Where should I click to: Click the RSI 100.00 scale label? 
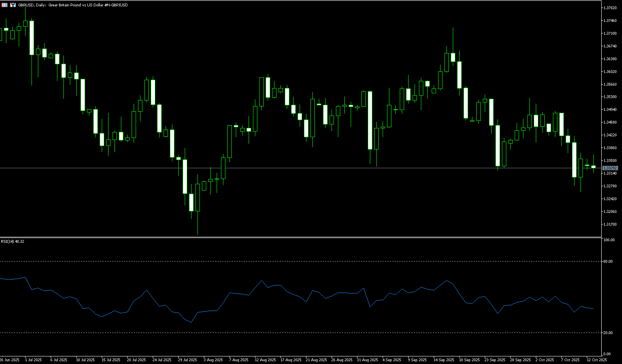click(609, 240)
